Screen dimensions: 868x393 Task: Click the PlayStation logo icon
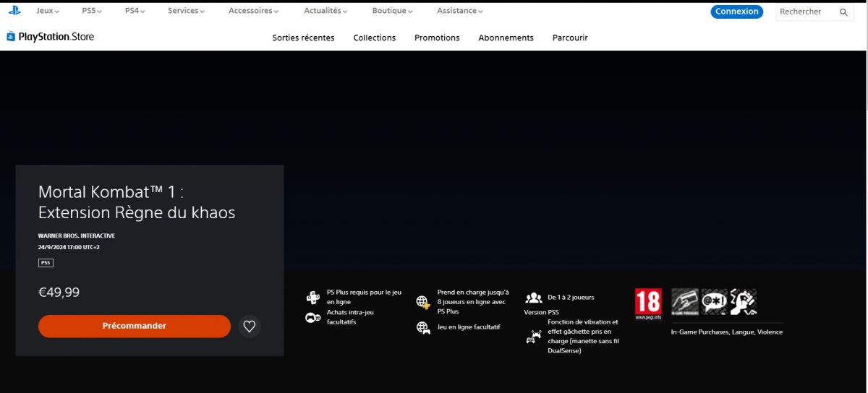point(14,10)
